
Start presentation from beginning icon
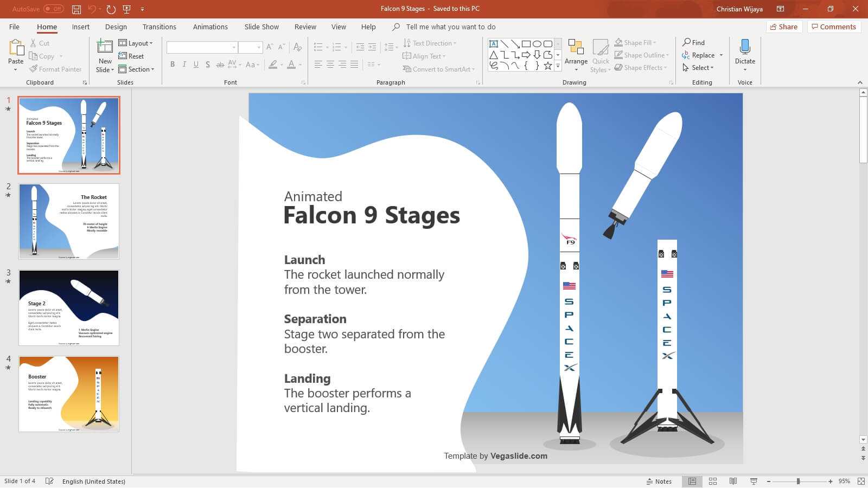pyautogui.click(x=127, y=9)
